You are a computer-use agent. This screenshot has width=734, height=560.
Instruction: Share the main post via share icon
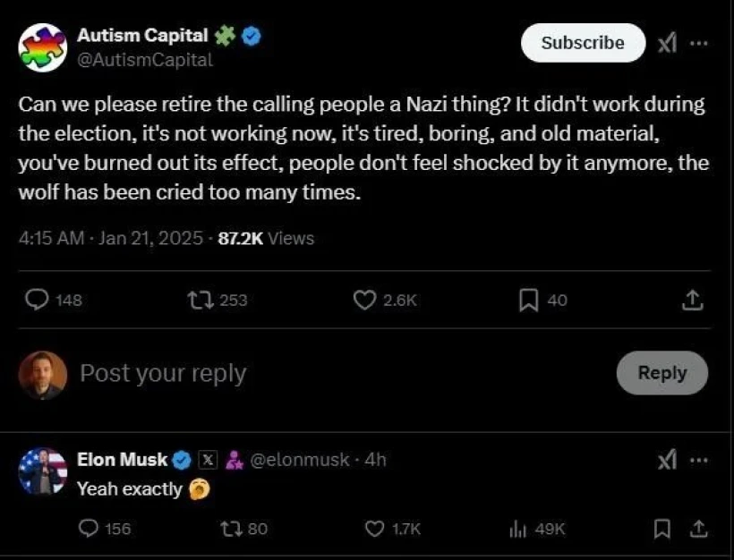click(692, 301)
